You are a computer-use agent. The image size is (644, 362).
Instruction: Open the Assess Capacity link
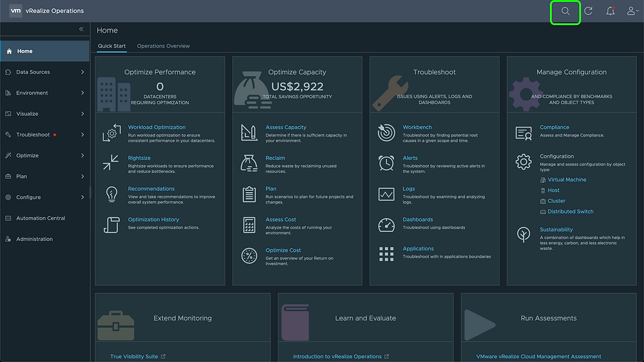pyautogui.click(x=286, y=128)
